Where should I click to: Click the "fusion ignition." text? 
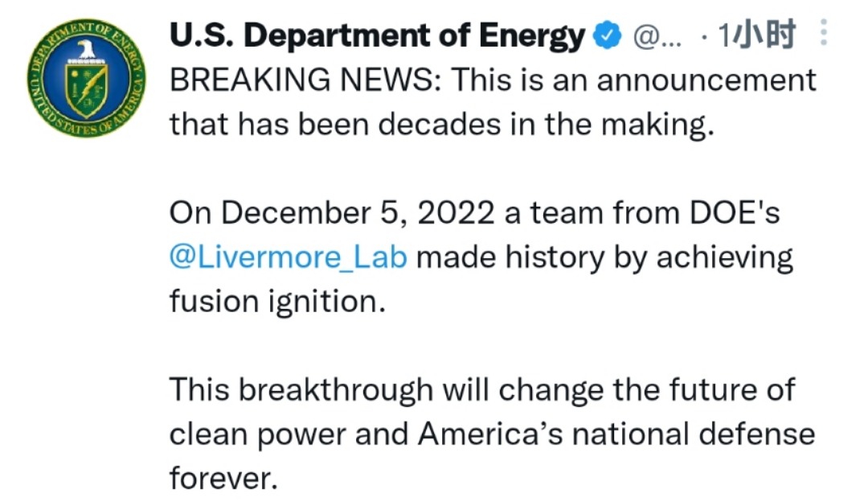coord(277,302)
